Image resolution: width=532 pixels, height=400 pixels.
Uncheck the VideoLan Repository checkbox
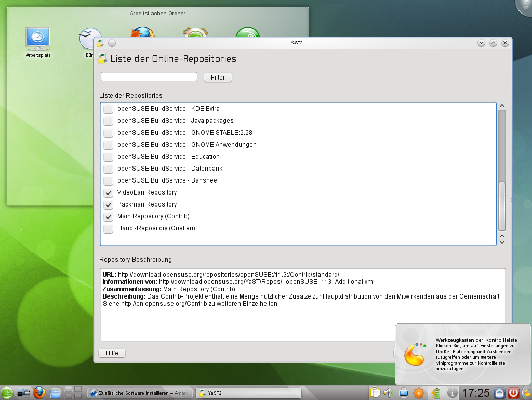click(x=109, y=192)
